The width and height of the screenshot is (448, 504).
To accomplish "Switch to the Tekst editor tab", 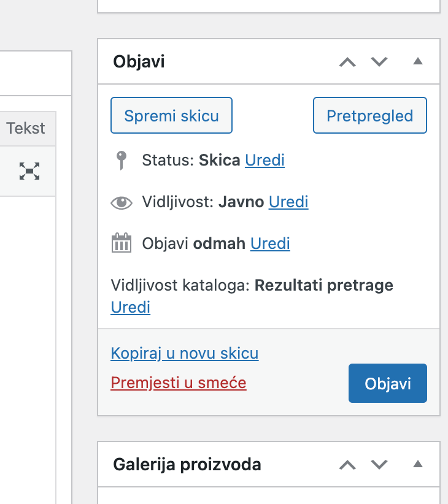I will coord(25,128).
